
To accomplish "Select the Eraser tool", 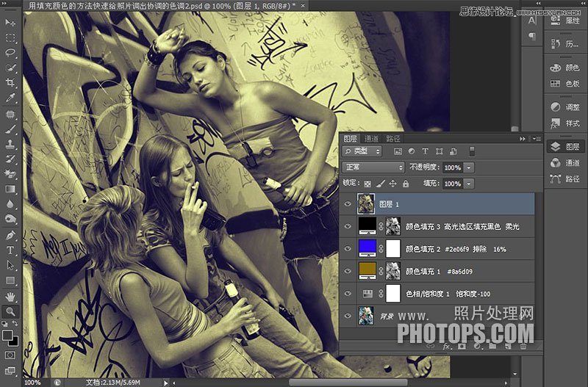I will [x=10, y=174].
